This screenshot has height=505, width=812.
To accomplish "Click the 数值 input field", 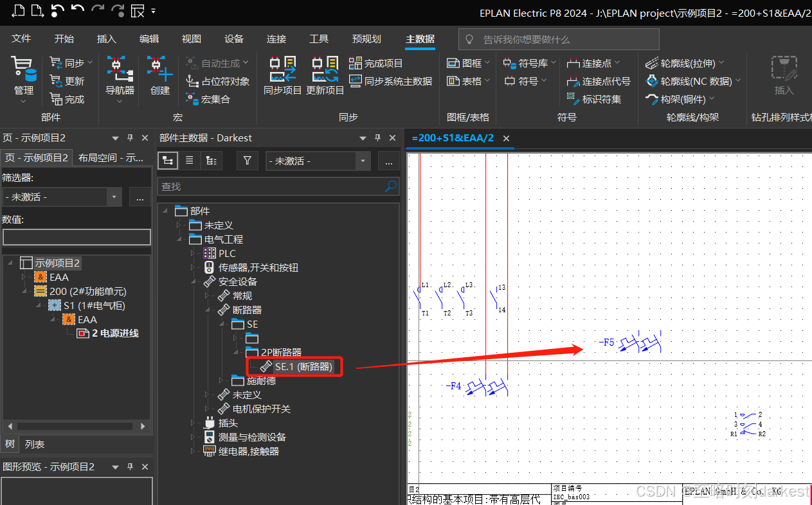I will (77, 237).
